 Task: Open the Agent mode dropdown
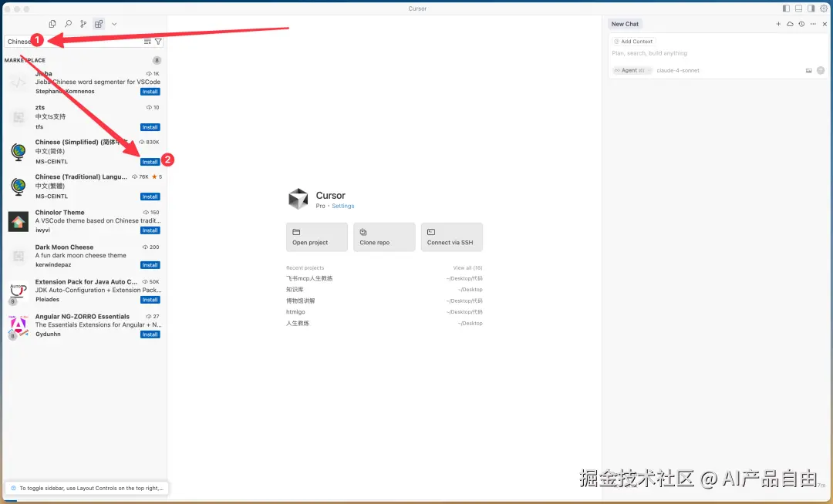pyautogui.click(x=632, y=71)
